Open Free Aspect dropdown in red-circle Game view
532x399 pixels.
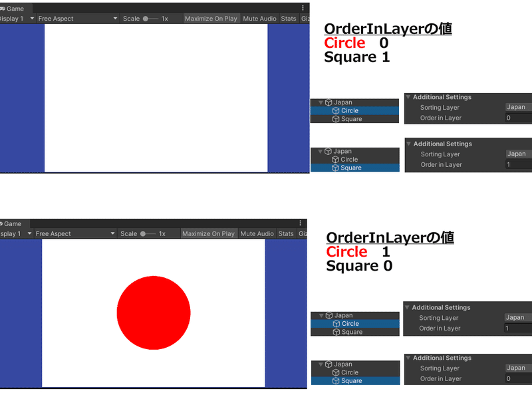coord(75,234)
